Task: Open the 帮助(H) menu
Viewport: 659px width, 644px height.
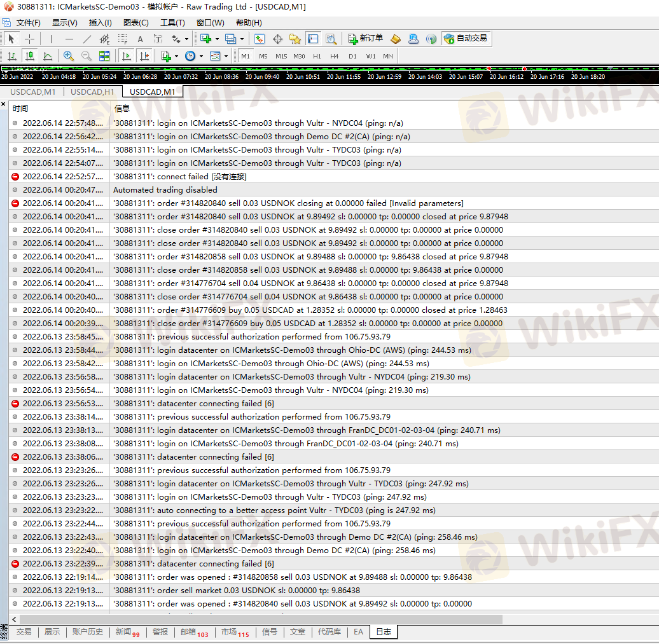Action: [x=249, y=23]
